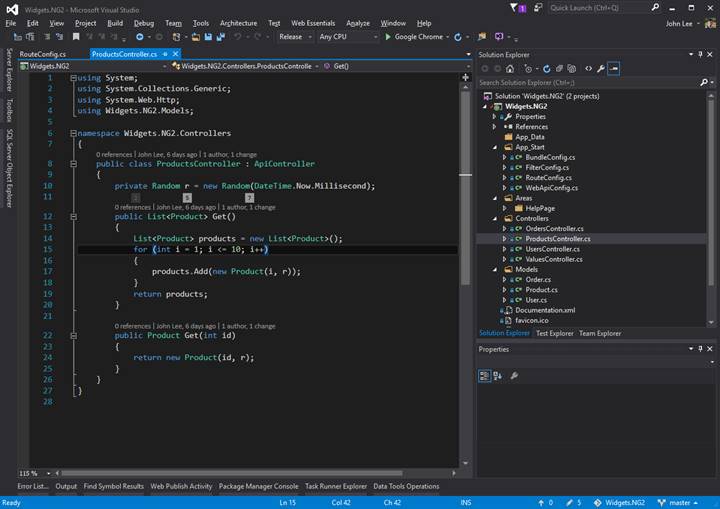Click Solution Explorer Properties wrench icon

point(601,69)
